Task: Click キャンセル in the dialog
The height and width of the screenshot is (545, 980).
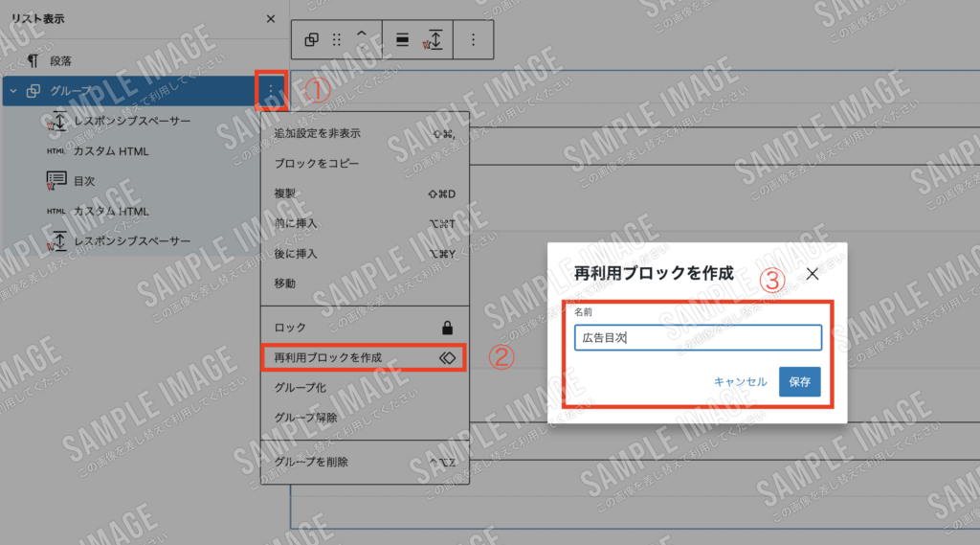Action: pos(740,381)
